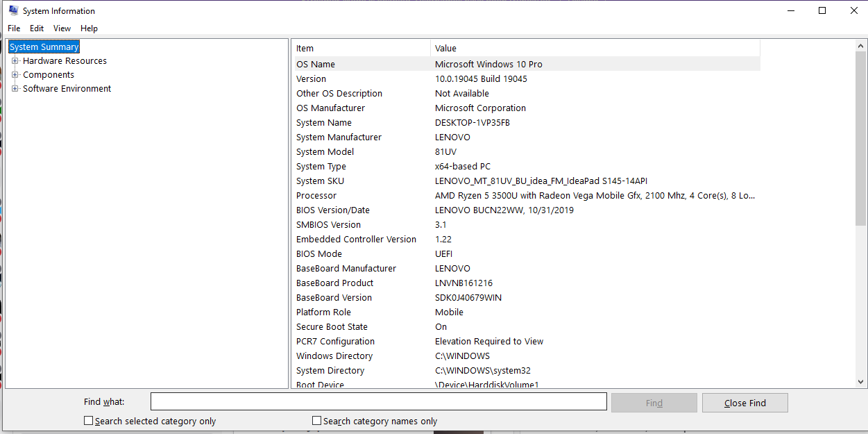Enable Search selected category only checkbox

click(88, 421)
